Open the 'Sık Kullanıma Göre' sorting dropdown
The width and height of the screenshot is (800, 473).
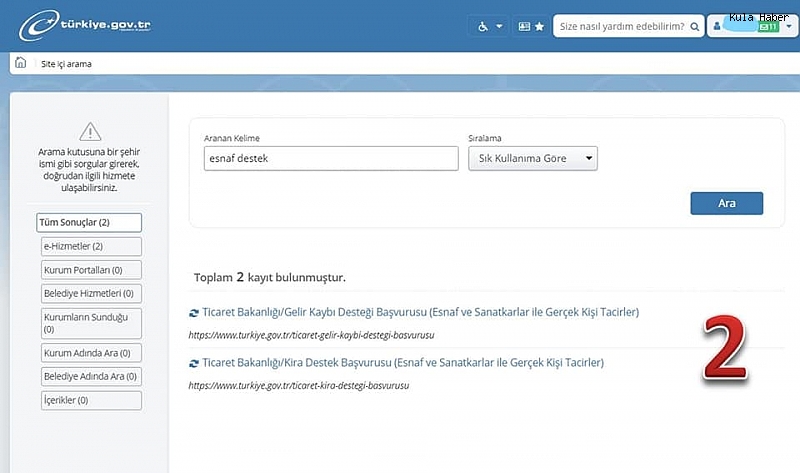[x=533, y=158]
